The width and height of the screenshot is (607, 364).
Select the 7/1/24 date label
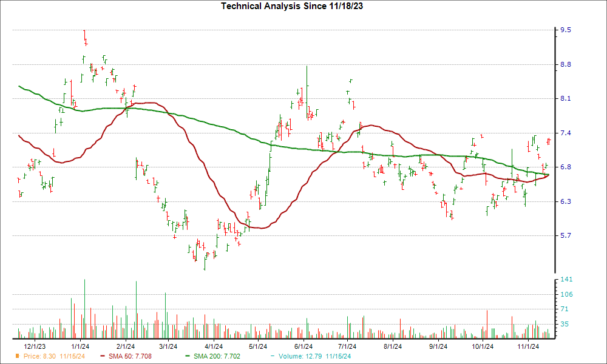(x=347, y=346)
